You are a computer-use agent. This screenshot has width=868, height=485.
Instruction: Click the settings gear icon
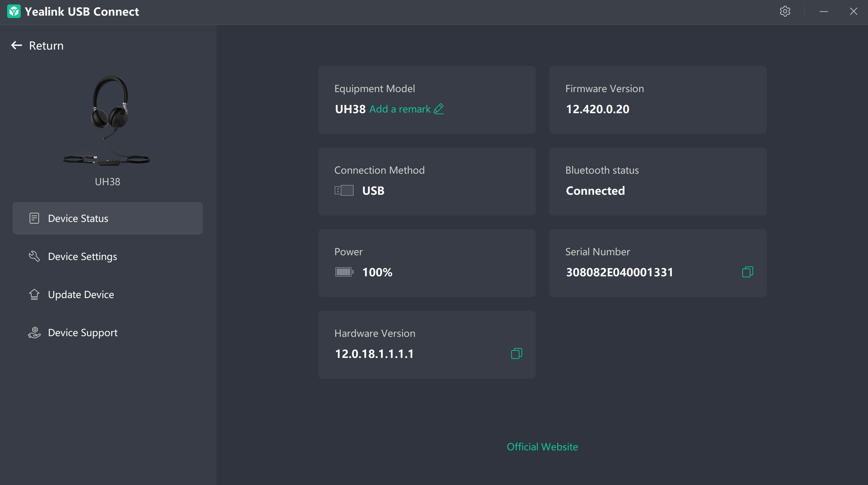pyautogui.click(x=785, y=12)
